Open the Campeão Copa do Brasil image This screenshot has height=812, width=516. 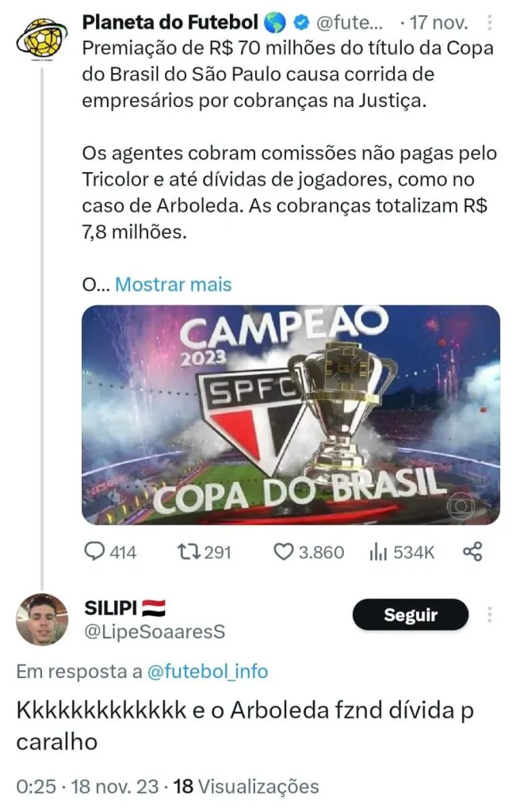[291, 415]
